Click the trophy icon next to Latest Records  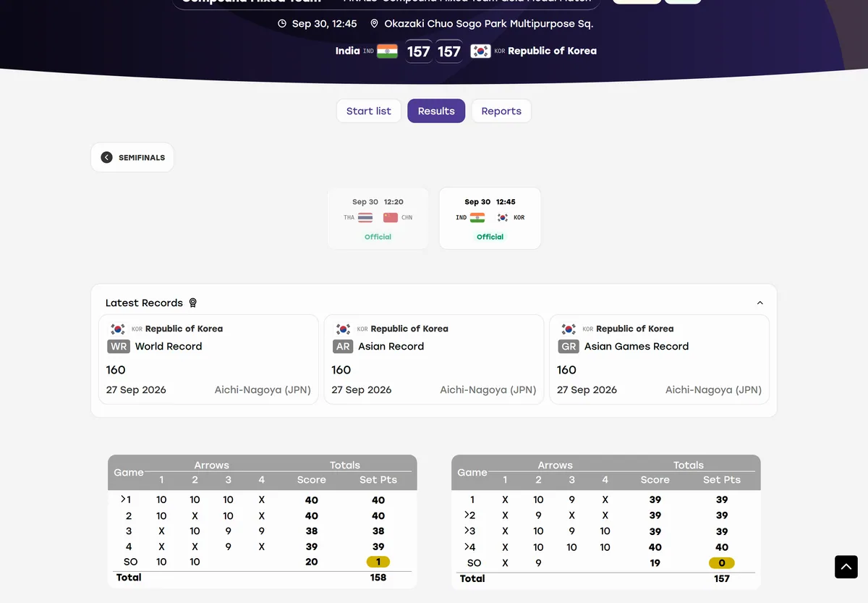tap(192, 303)
